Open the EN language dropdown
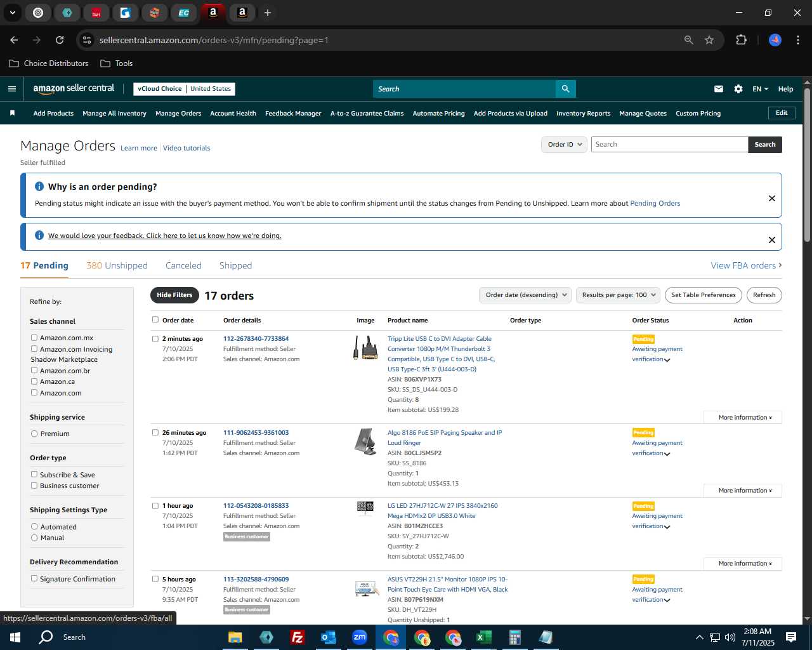Screen dimensions: 812x650 [x=760, y=89]
